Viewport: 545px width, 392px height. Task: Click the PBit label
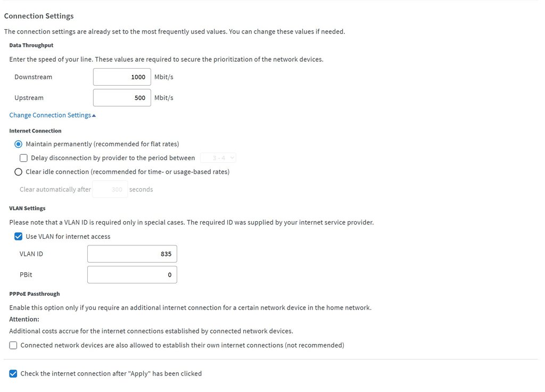tap(26, 275)
